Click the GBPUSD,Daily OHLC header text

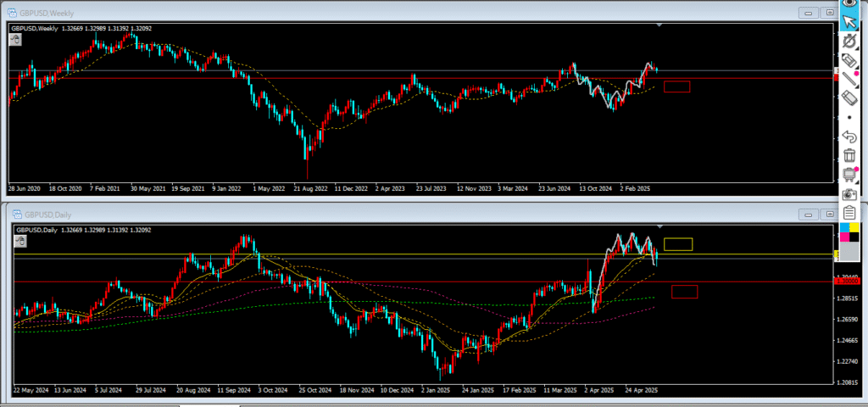click(x=84, y=230)
